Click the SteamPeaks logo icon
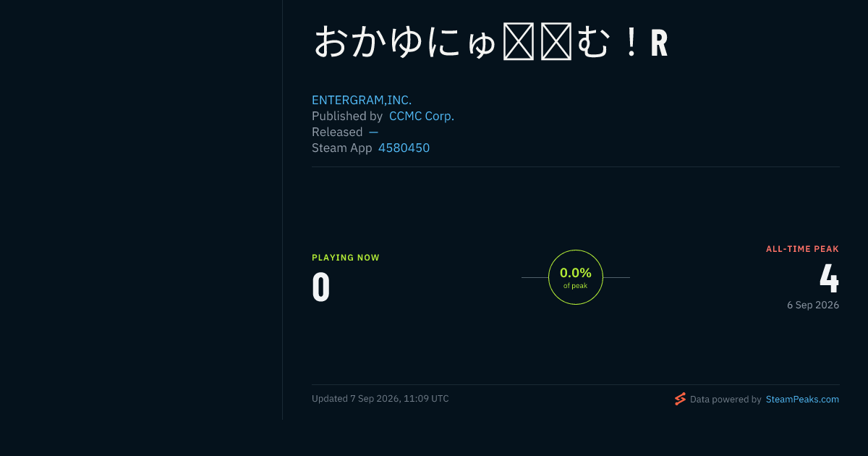Image resolution: width=868 pixels, height=456 pixels. 680,399
